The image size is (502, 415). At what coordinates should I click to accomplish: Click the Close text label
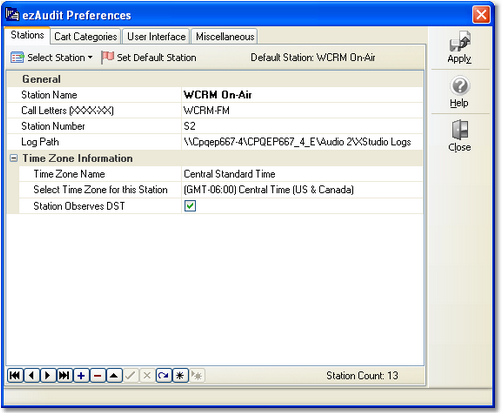tap(459, 147)
